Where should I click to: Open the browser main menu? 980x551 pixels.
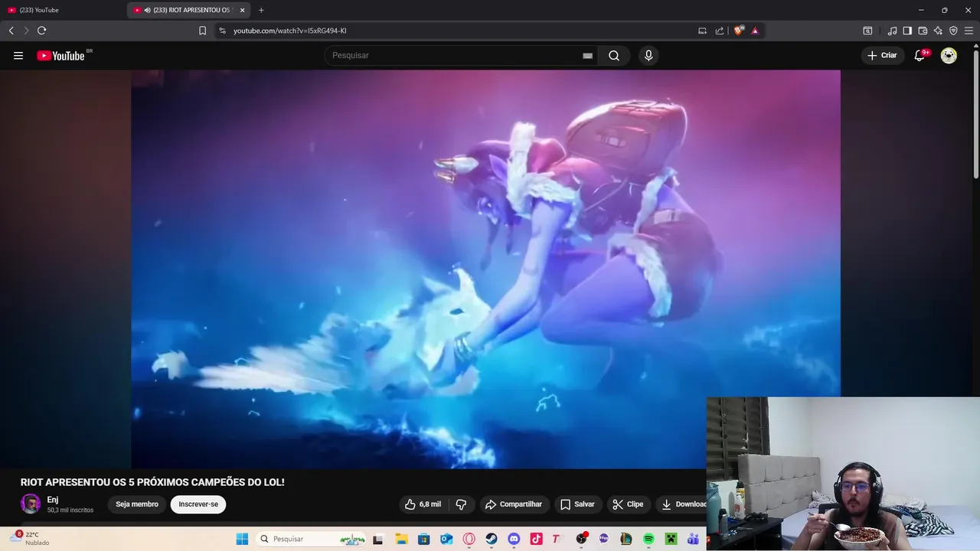pos(969,31)
